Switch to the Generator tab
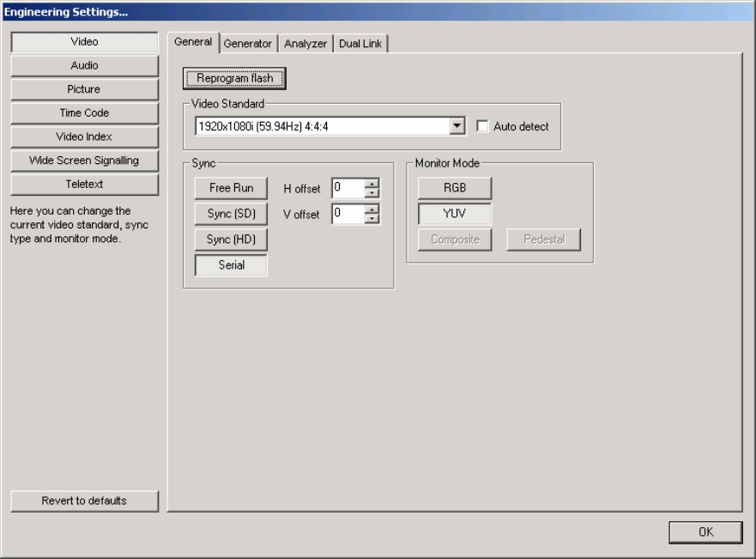The width and height of the screenshot is (756, 559). [247, 44]
